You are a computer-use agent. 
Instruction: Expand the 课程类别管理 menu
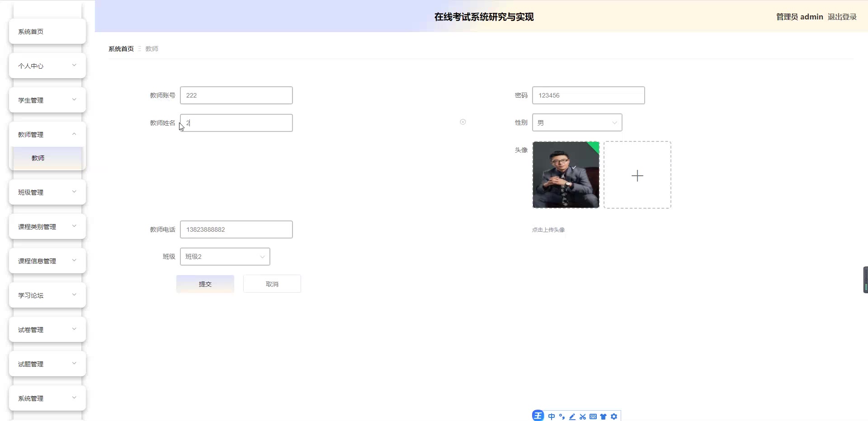pos(47,226)
